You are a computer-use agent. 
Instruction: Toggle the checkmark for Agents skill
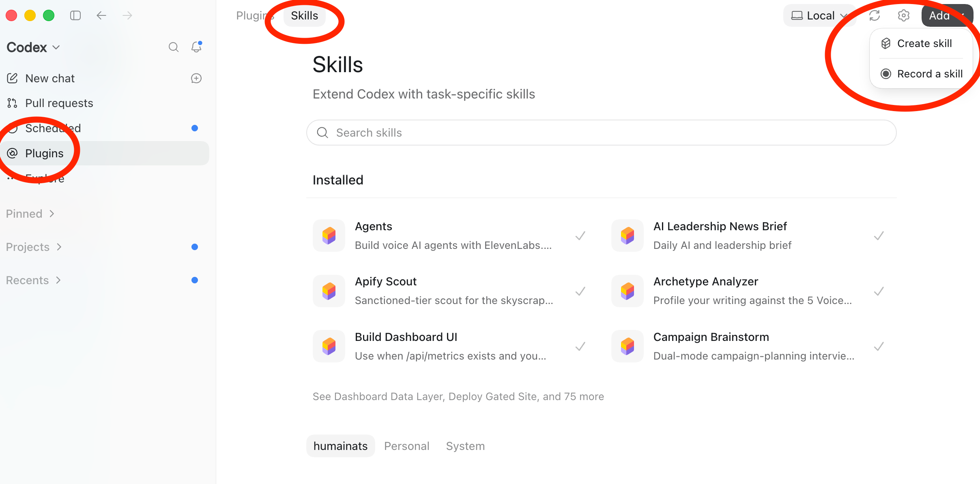tap(580, 236)
